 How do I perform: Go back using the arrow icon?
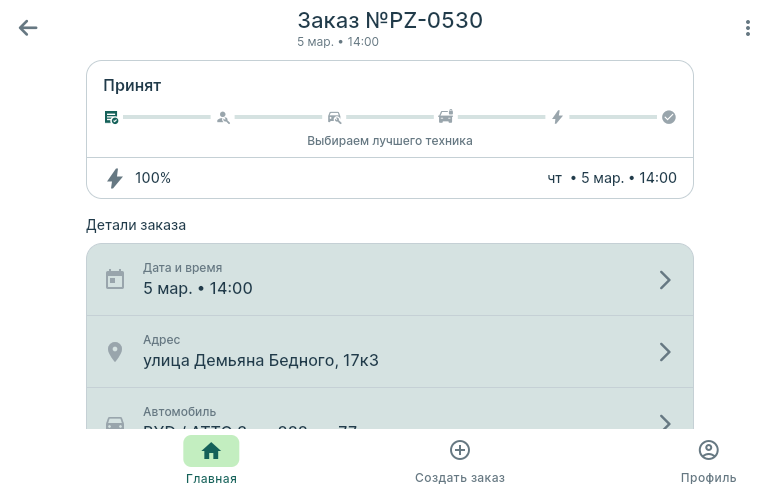point(28,28)
